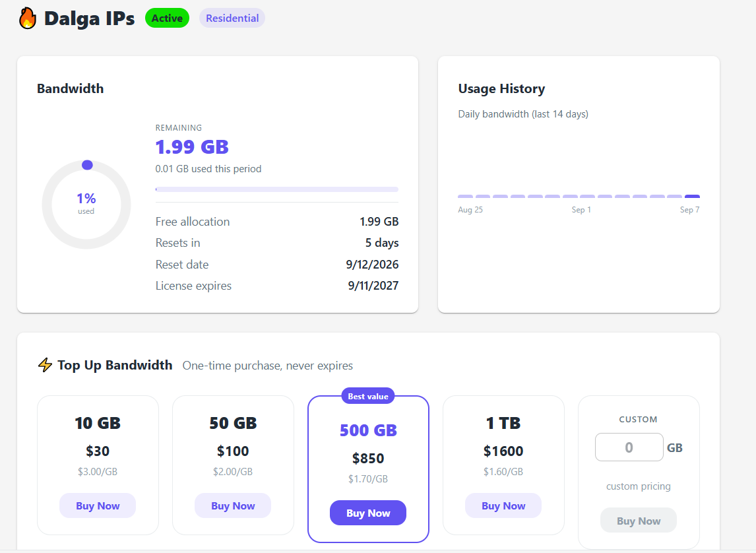Viewport: 756px width, 553px height.
Task: Click 'One-time purchase, never expires' text
Action: point(268,366)
